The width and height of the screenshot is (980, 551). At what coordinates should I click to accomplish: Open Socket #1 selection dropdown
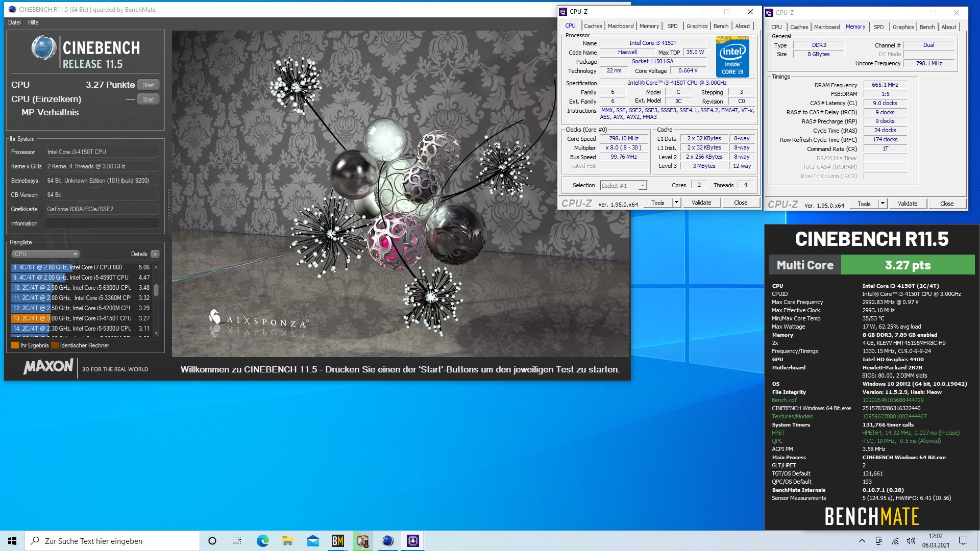[x=623, y=186]
